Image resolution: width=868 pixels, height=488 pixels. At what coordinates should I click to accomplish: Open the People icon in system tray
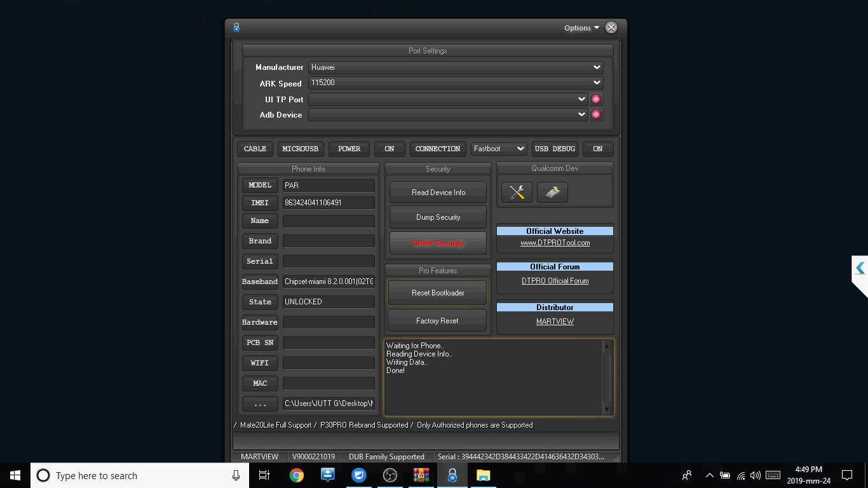(x=687, y=475)
